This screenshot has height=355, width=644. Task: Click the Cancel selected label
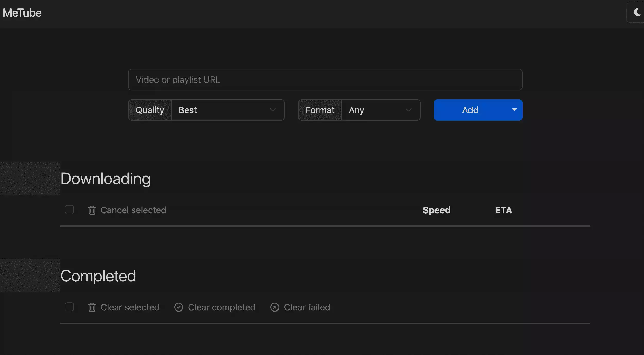(133, 210)
